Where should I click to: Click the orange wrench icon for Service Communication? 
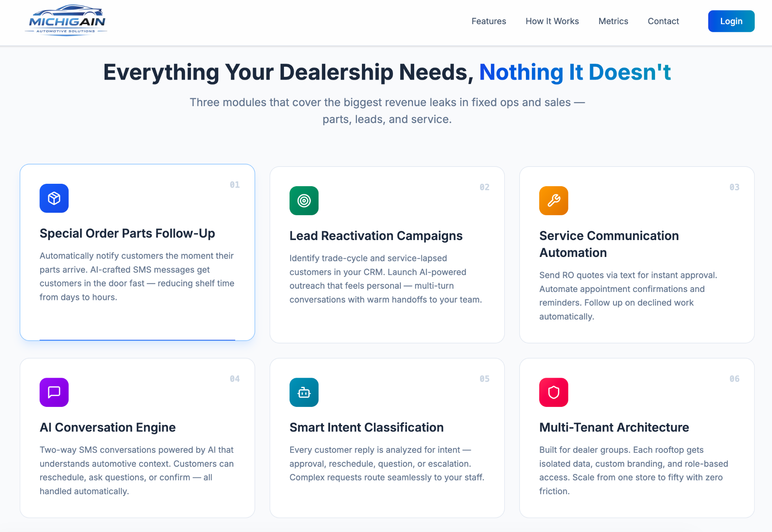(x=554, y=201)
